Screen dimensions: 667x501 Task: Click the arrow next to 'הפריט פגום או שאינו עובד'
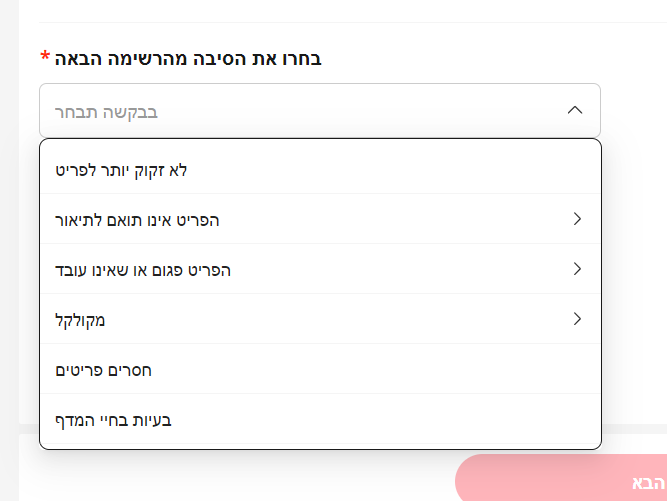pyautogui.click(x=577, y=269)
